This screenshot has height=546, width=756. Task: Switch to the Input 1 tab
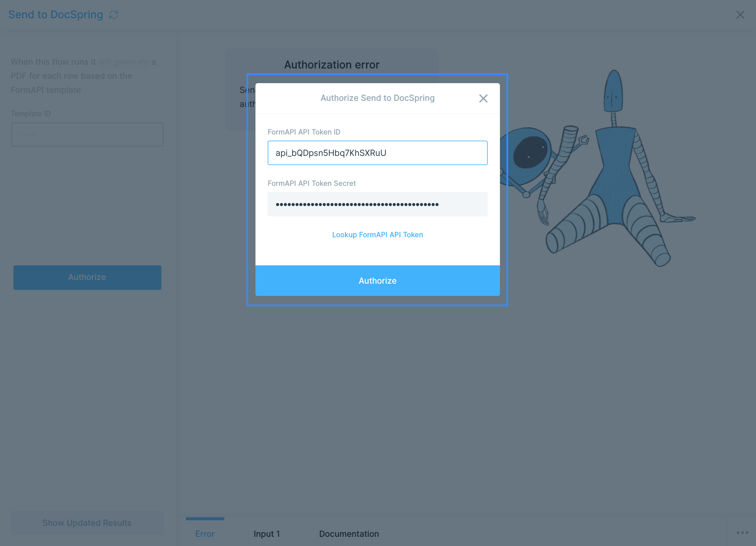267,533
